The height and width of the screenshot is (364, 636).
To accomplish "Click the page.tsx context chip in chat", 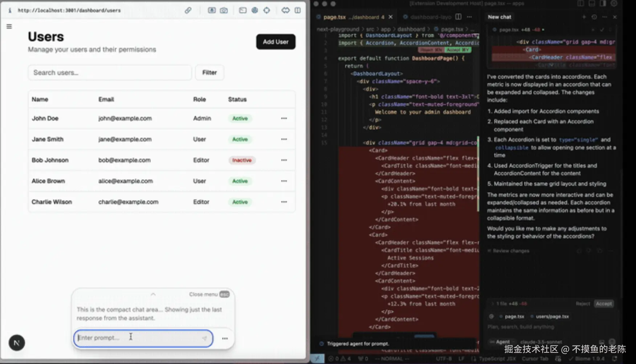I will (512, 316).
